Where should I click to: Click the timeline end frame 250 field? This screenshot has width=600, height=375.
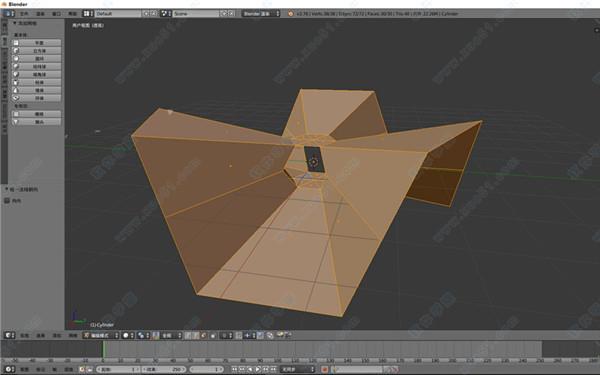tap(164, 369)
